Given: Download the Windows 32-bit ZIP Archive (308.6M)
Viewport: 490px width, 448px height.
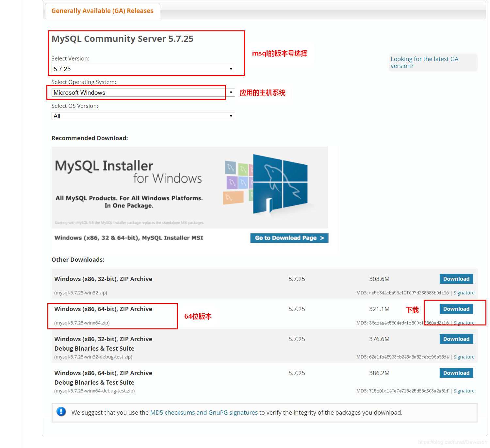Looking at the screenshot, I should (x=456, y=279).
